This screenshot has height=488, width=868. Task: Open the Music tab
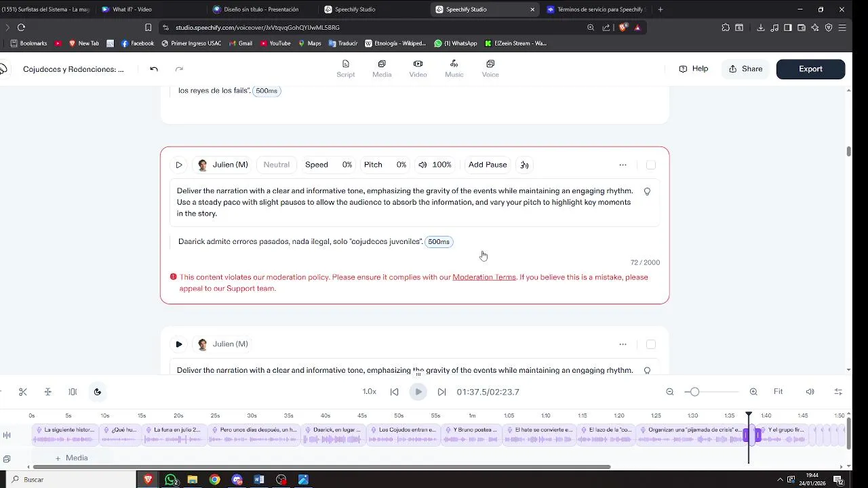point(454,68)
